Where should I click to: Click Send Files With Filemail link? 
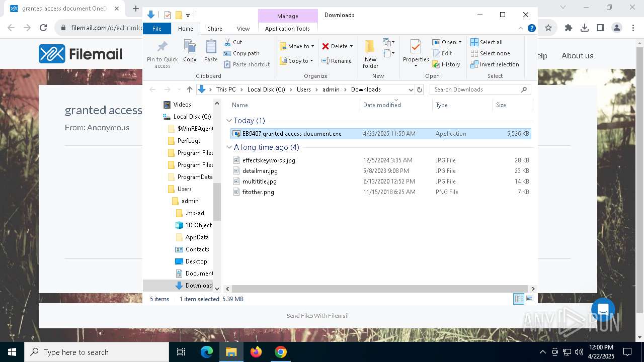pyautogui.click(x=317, y=316)
